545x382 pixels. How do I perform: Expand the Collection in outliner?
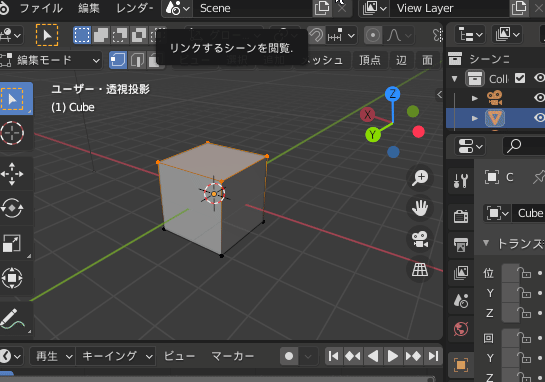pos(454,79)
